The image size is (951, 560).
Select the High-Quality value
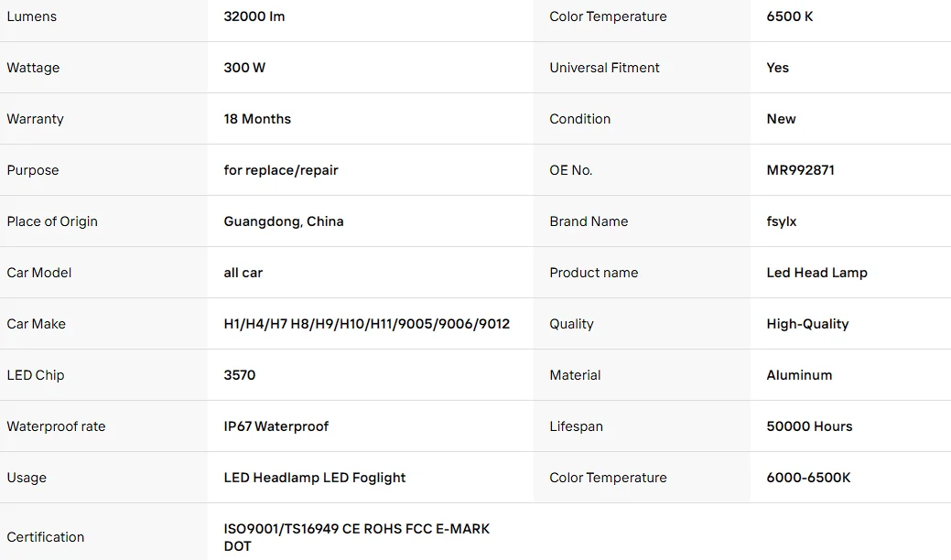[x=808, y=324]
